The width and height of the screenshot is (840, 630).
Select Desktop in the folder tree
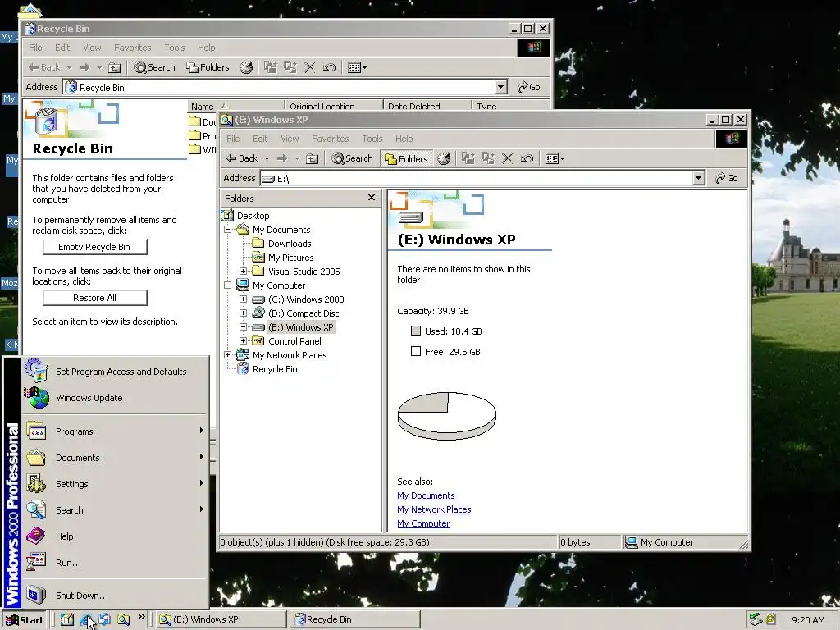coord(253,216)
